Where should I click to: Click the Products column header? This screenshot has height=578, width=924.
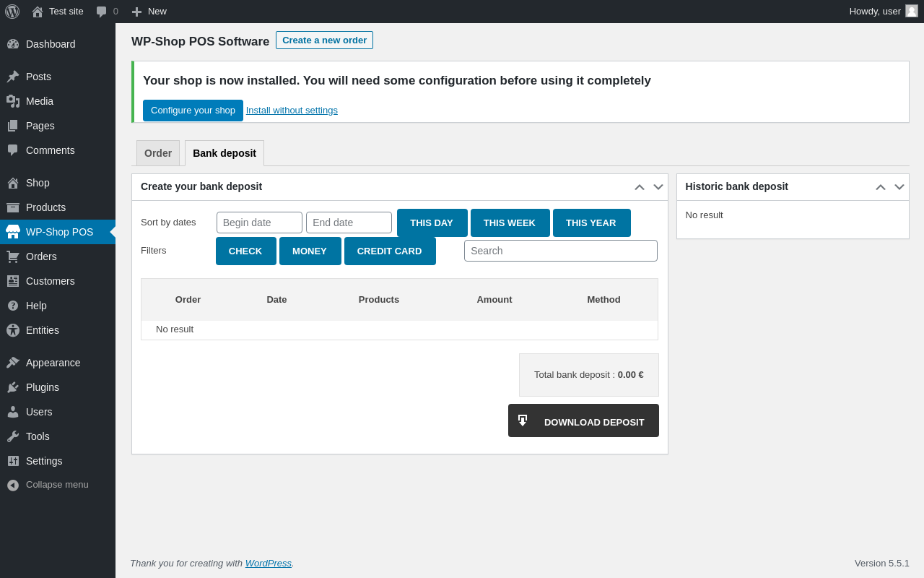379,299
